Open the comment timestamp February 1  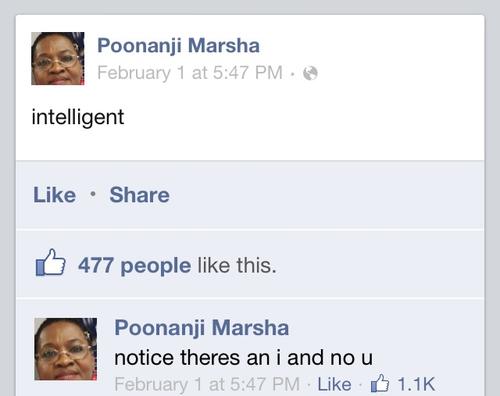(207, 384)
